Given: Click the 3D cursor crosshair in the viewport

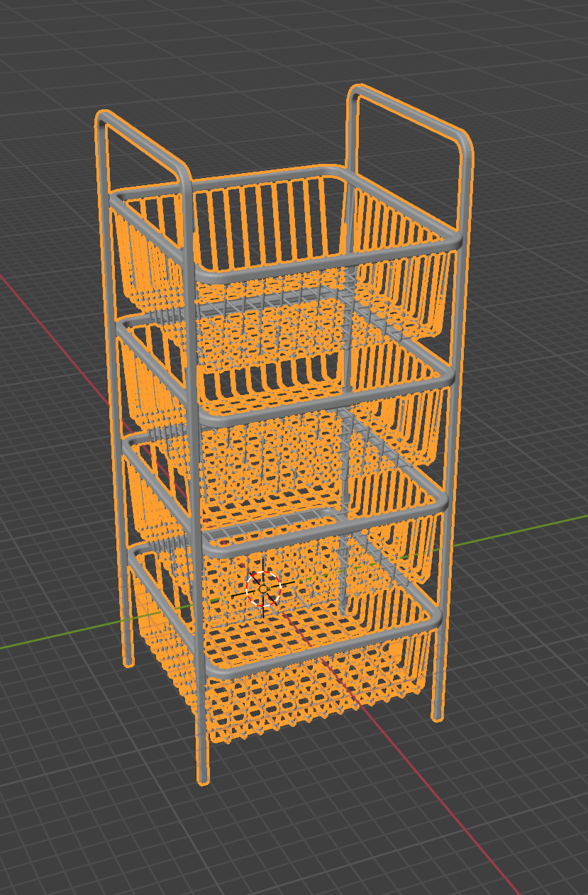Looking at the screenshot, I should [263, 589].
